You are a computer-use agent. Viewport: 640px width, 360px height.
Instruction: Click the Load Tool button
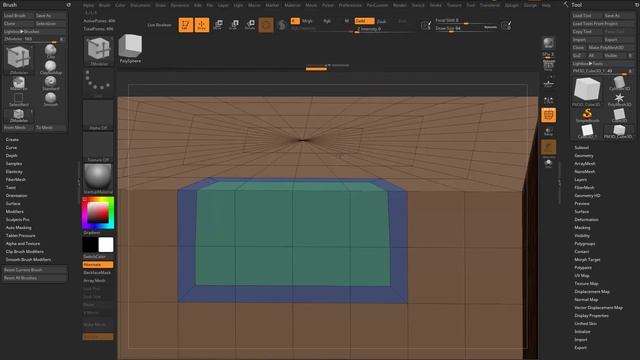587,16
